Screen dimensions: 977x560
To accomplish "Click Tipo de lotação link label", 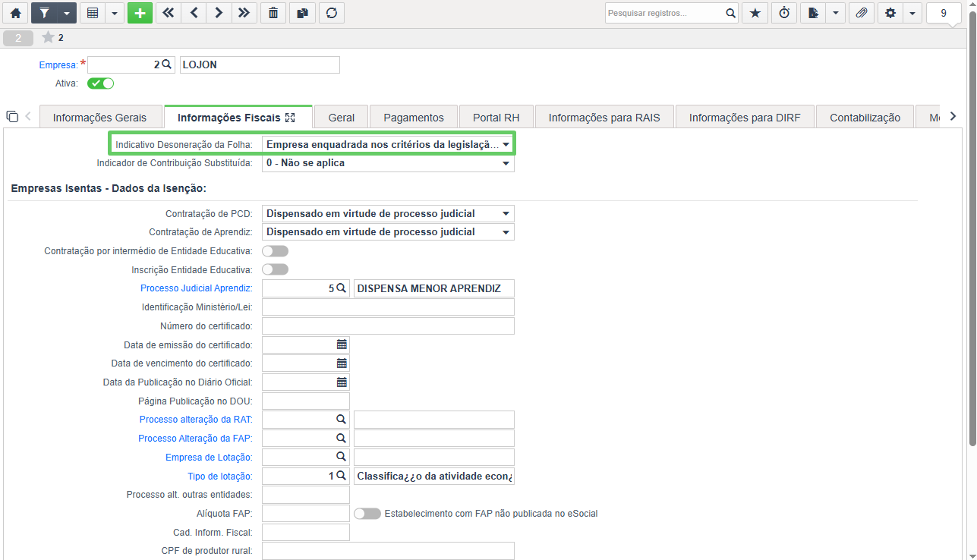I will coord(220,477).
